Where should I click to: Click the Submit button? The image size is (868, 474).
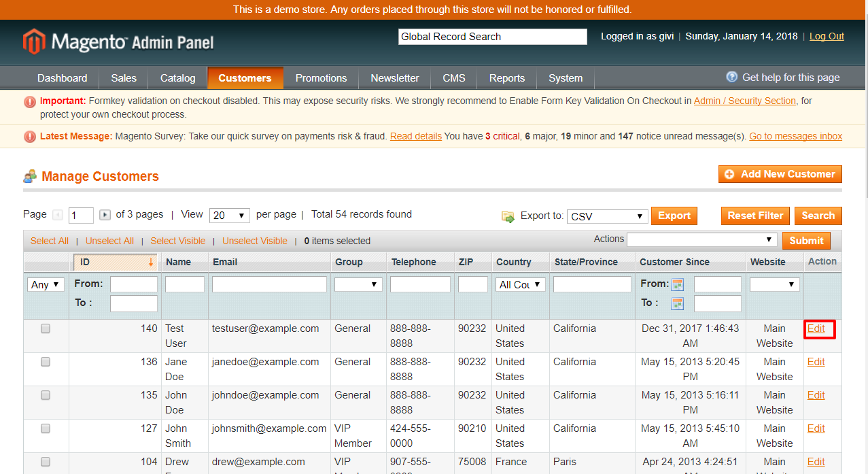pyautogui.click(x=806, y=240)
